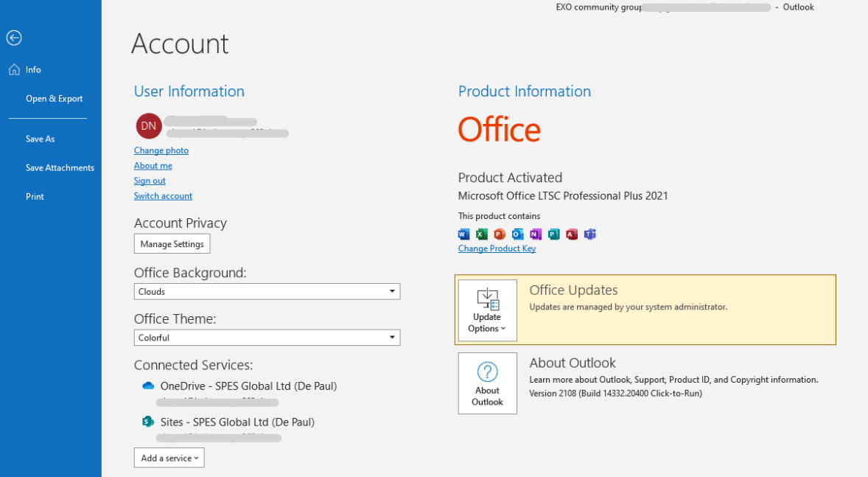Click the Teams app icon

click(x=590, y=234)
